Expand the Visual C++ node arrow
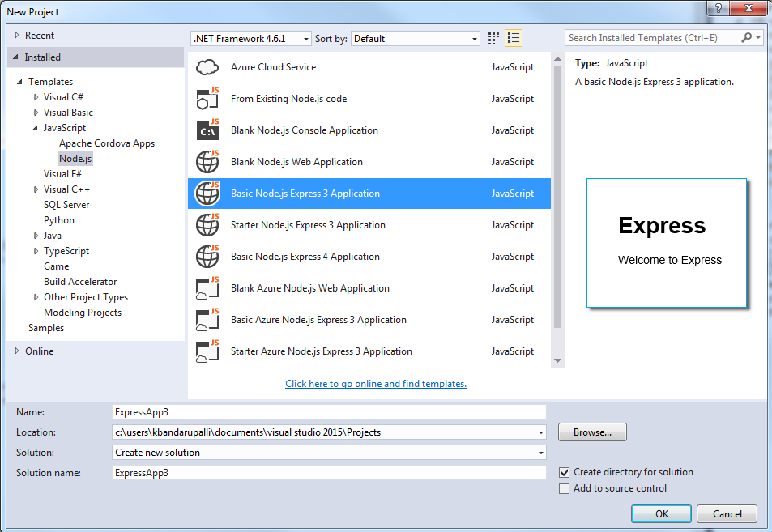 coord(36,189)
